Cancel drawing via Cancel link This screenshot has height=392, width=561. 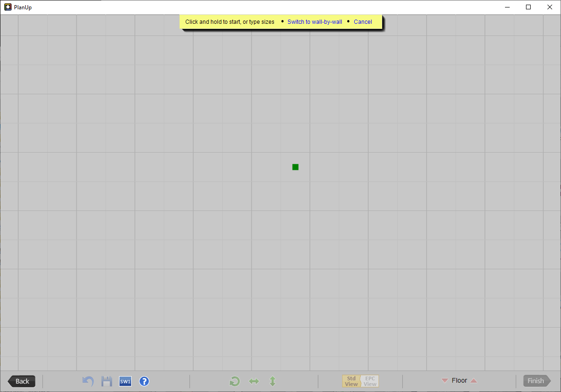(x=363, y=22)
